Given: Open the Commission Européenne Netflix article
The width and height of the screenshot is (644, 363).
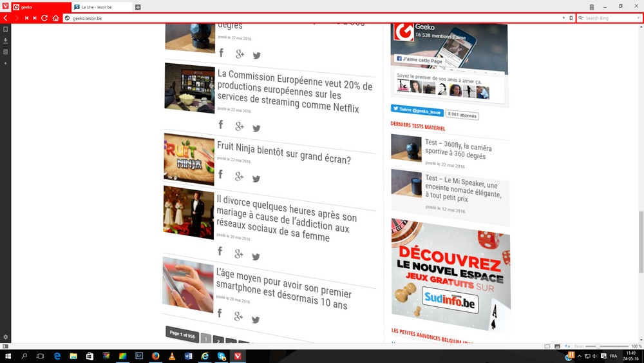Looking at the screenshot, I should coord(294,92).
